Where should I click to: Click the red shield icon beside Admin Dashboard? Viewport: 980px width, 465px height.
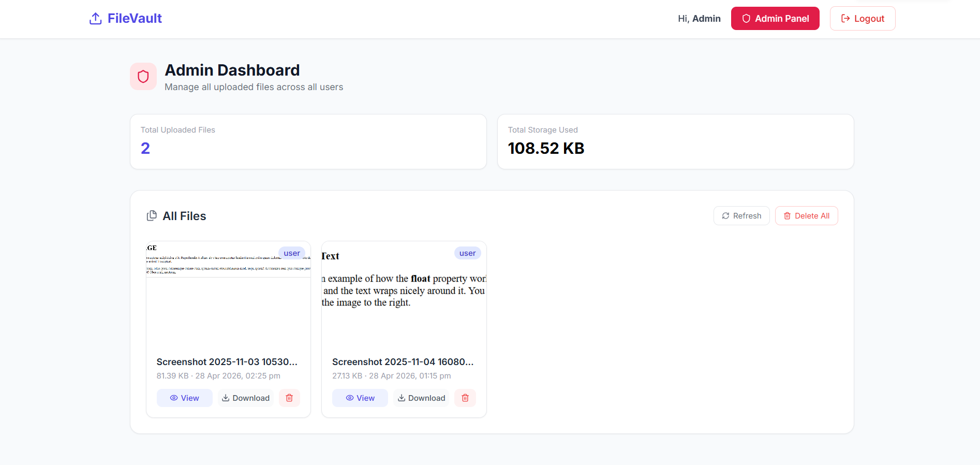[x=143, y=77]
